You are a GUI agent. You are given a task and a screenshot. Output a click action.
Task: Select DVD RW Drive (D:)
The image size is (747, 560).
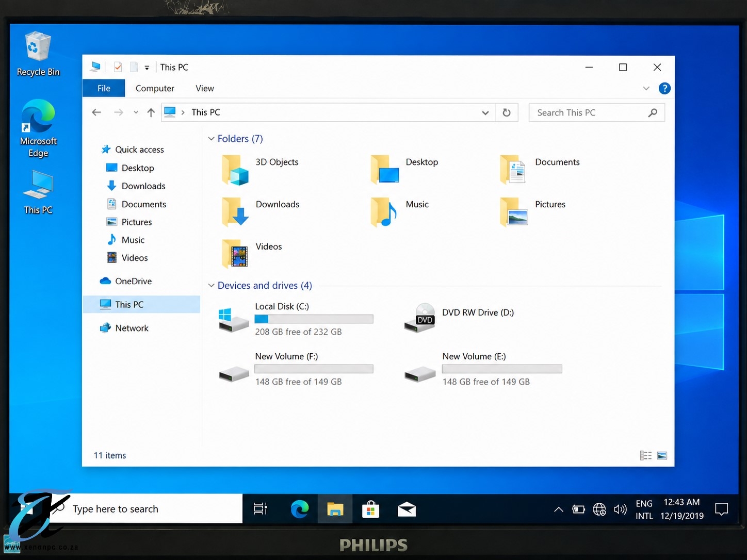pos(459,318)
